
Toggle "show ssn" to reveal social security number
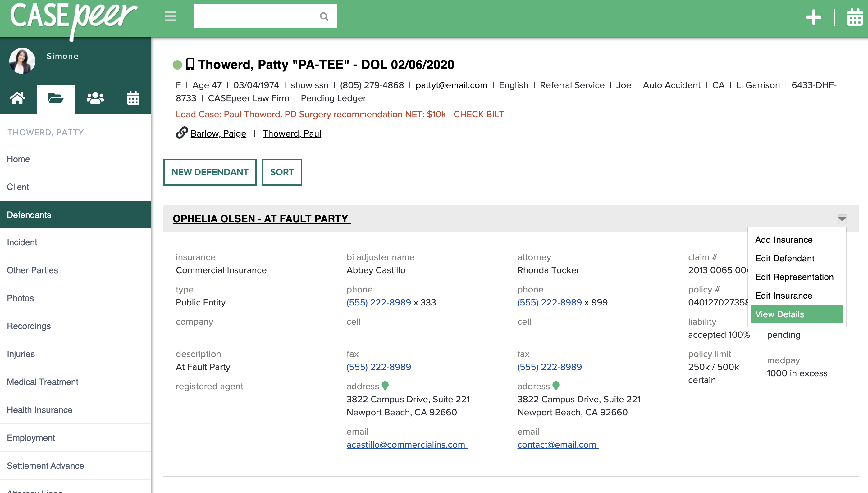click(x=309, y=85)
